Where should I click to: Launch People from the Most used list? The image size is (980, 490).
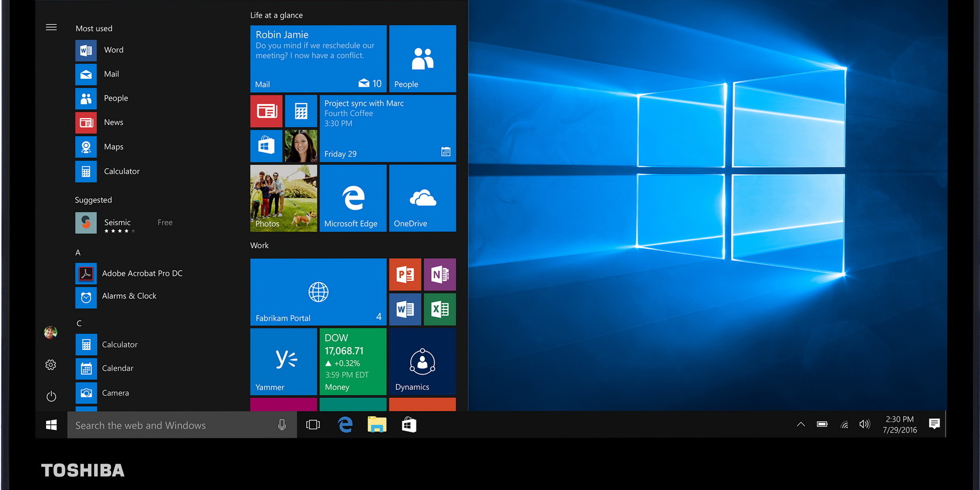[x=102, y=98]
